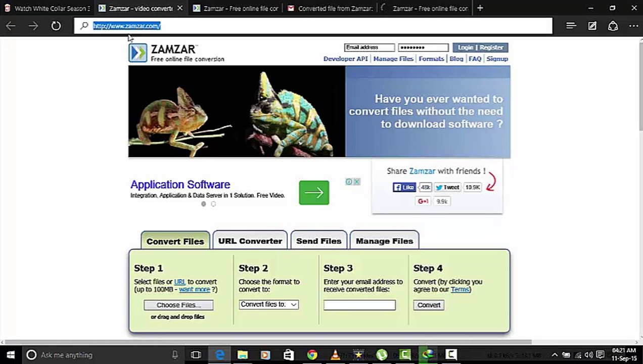Screen dimensions: 643x364
Task: Click the Application Software ad headline
Action: [x=180, y=185]
